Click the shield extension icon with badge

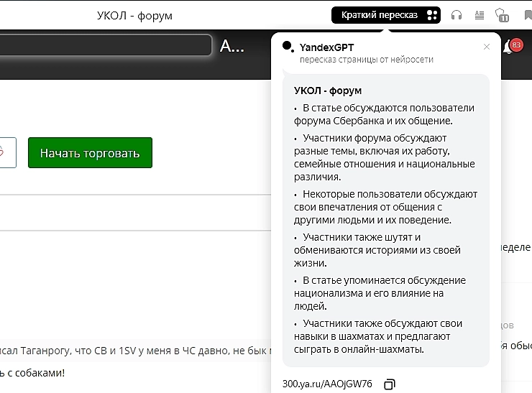tap(502, 15)
